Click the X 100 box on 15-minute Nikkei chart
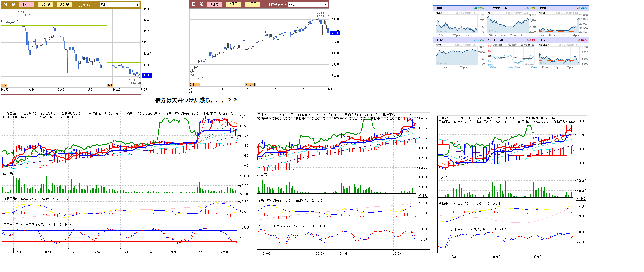Image resolution: width=644 pixels, height=272 pixels. pyautogui.click(x=423, y=195)
